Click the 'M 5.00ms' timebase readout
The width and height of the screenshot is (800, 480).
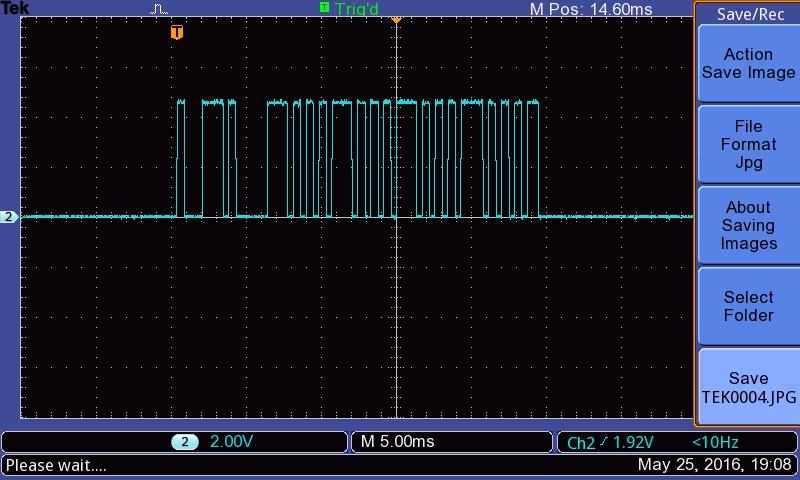[397, 441]
